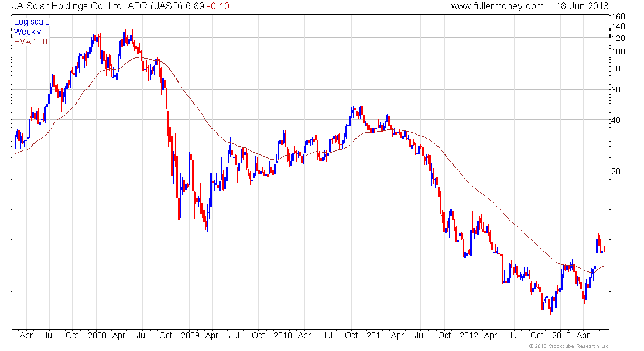Click the 60 price axis label

616,90
